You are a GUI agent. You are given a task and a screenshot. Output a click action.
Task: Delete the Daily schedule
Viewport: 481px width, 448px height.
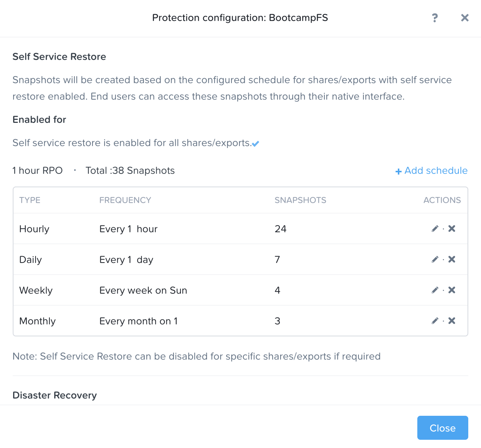pyautogui.click(x=452, y=259)
